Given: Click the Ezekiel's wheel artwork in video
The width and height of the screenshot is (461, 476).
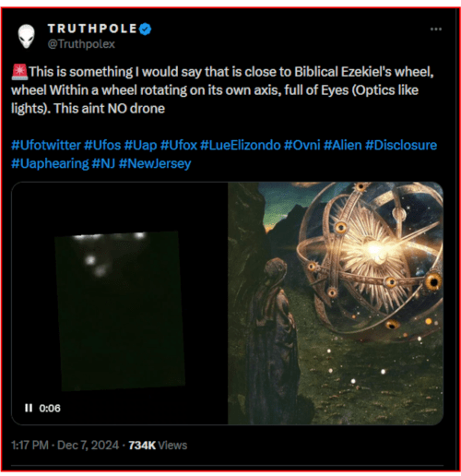Looking at the screenshot, I should [x=336, y=303].
